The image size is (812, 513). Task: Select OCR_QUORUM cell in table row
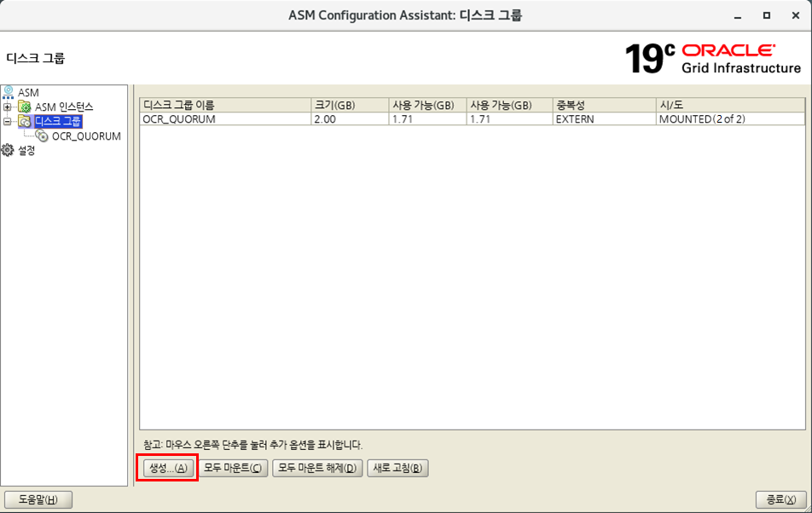click(x=225, y=119)
